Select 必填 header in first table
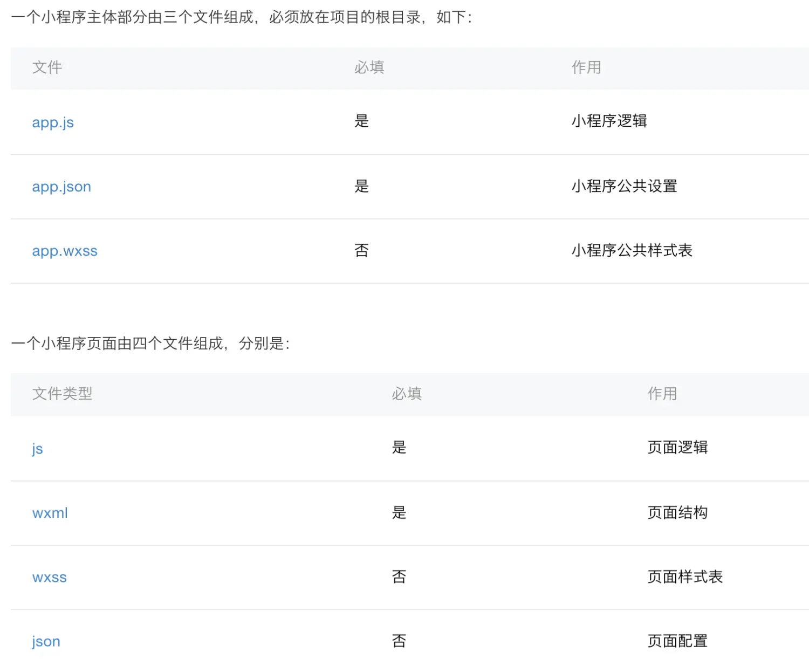The width and height of the screenshot is (809, 672). [x=369, y=67]
